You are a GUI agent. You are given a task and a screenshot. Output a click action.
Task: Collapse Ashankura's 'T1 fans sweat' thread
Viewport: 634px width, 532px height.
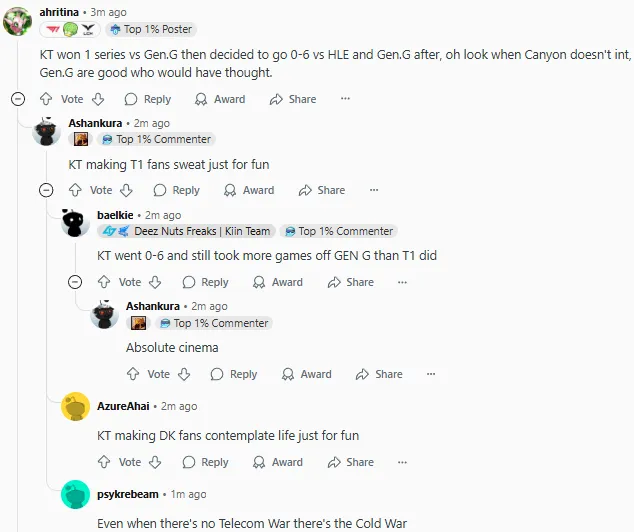[46, 190]
